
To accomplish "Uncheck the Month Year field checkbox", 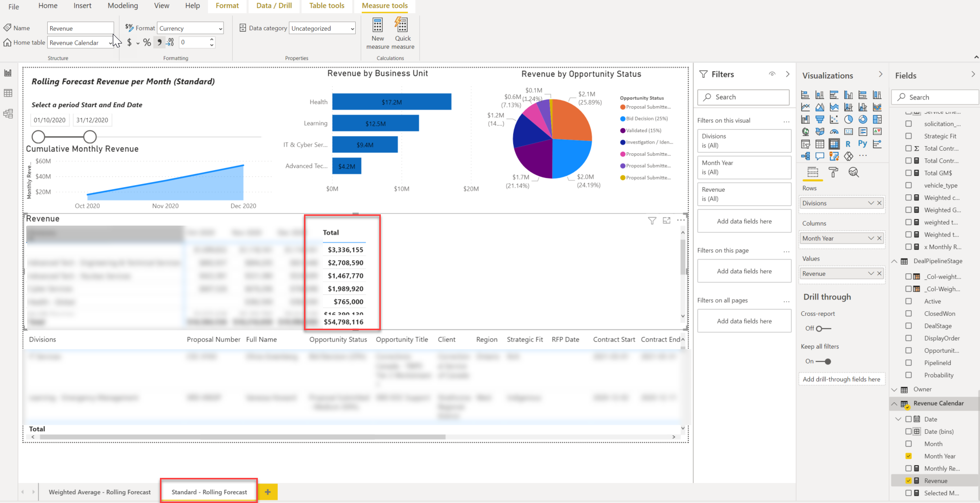I will (909, 456).
